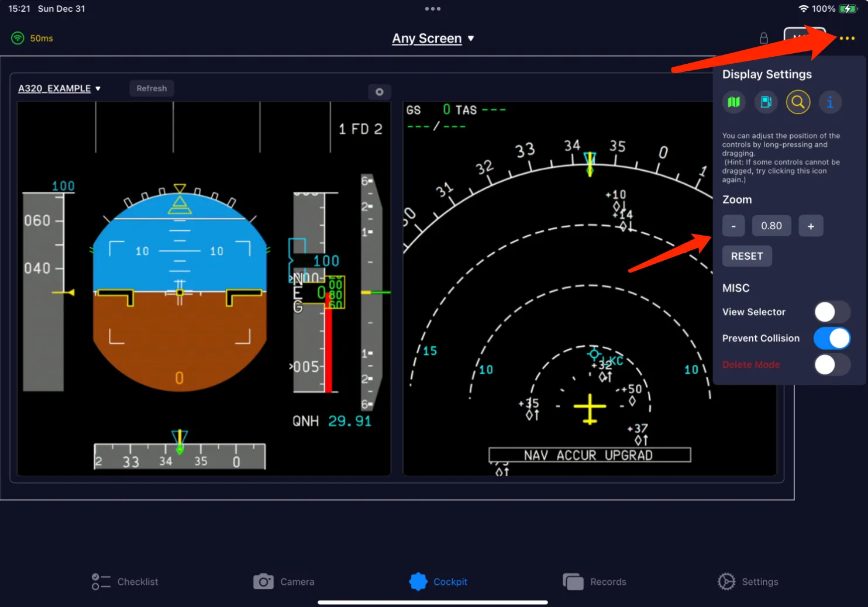Increase zoom with the plus button
The width and height of the screenshot is (868, 607).
click(x=811, y=226)
